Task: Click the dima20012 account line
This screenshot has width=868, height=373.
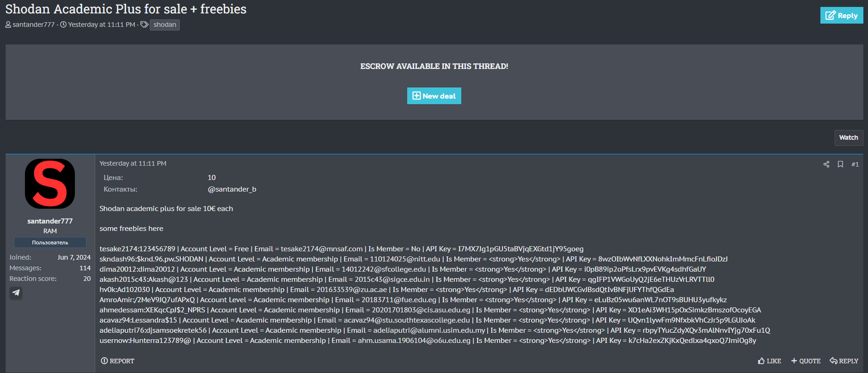Action: tap(403, 269)
